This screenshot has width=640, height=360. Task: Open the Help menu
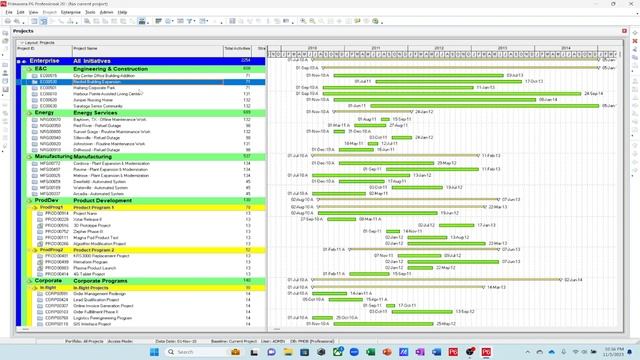pos(122,12)
